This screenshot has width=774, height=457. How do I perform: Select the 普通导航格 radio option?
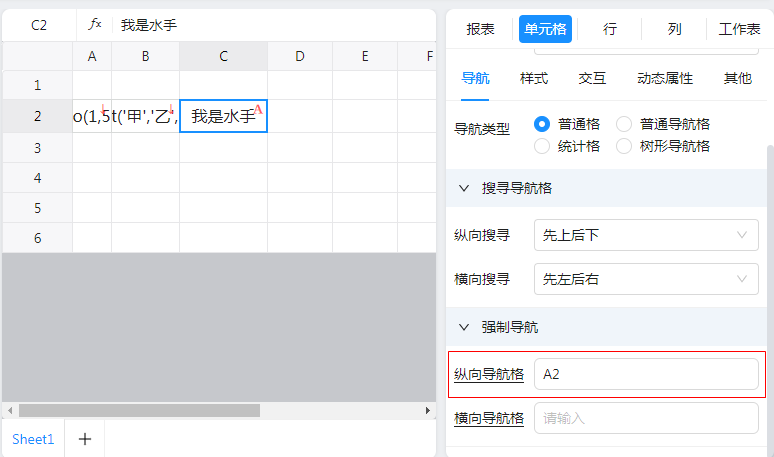[624, 124]
